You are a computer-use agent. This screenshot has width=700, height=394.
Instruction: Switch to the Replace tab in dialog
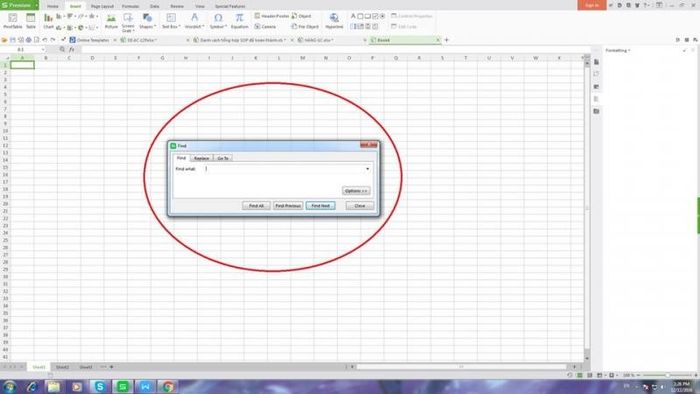point(201,158)
